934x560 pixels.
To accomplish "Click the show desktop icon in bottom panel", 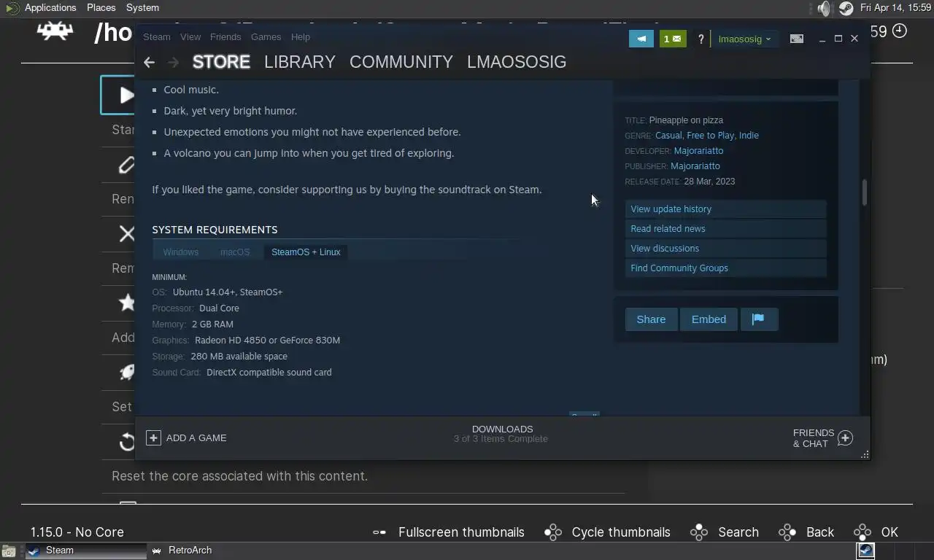I will pos(8,551).
